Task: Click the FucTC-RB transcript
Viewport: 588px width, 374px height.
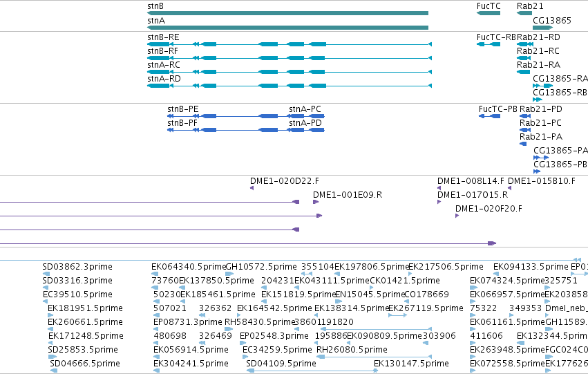Action: 489,44
